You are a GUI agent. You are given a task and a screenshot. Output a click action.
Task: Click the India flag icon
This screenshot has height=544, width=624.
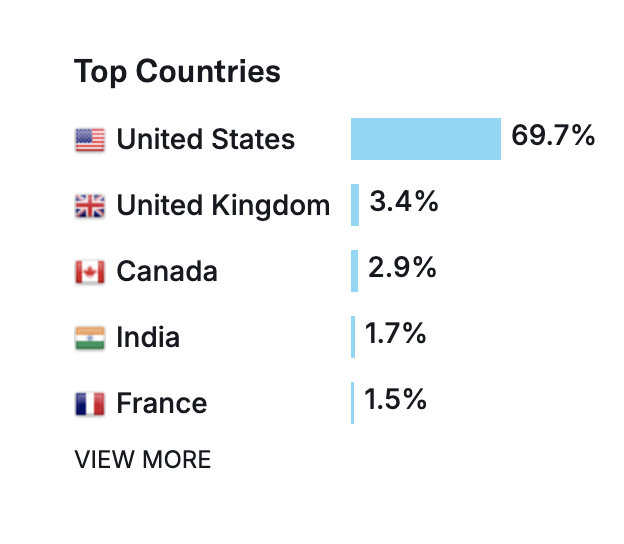90,338
